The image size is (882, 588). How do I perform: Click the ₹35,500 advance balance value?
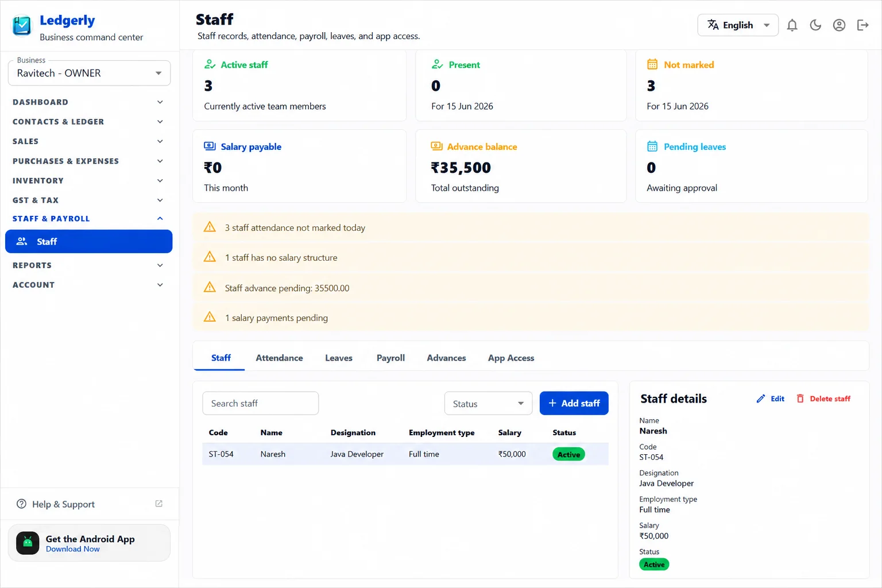[461, 168]
